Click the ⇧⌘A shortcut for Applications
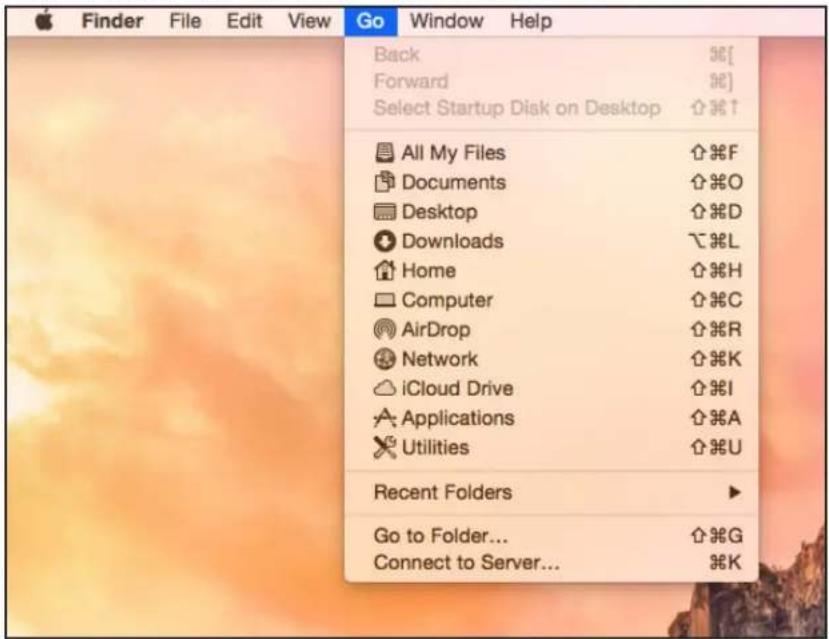The width and height of the screenshot is (829, 639). (x=716, y=418)
